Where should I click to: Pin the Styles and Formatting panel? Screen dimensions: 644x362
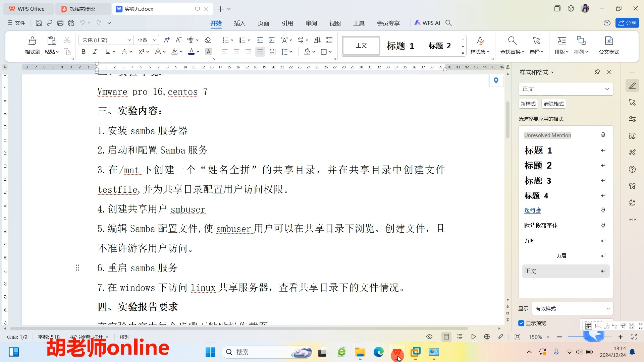(x=597, y=72)
